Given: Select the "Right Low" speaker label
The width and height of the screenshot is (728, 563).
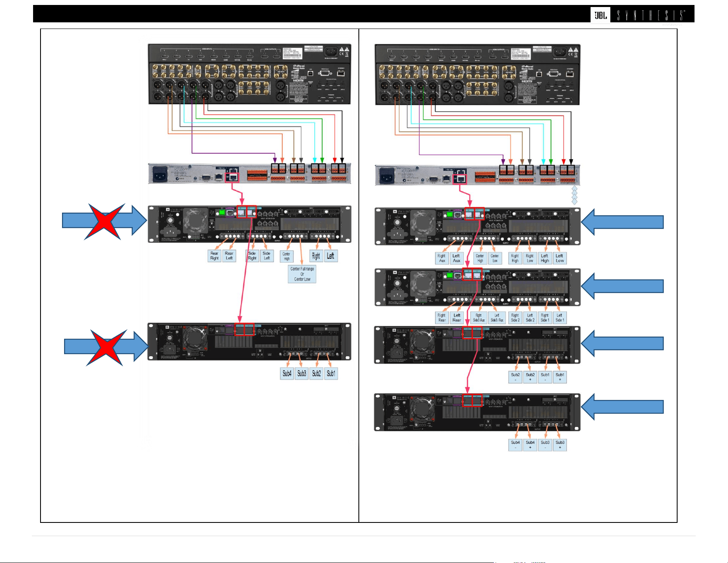Looking at the screenshot, I should [530, 258].
